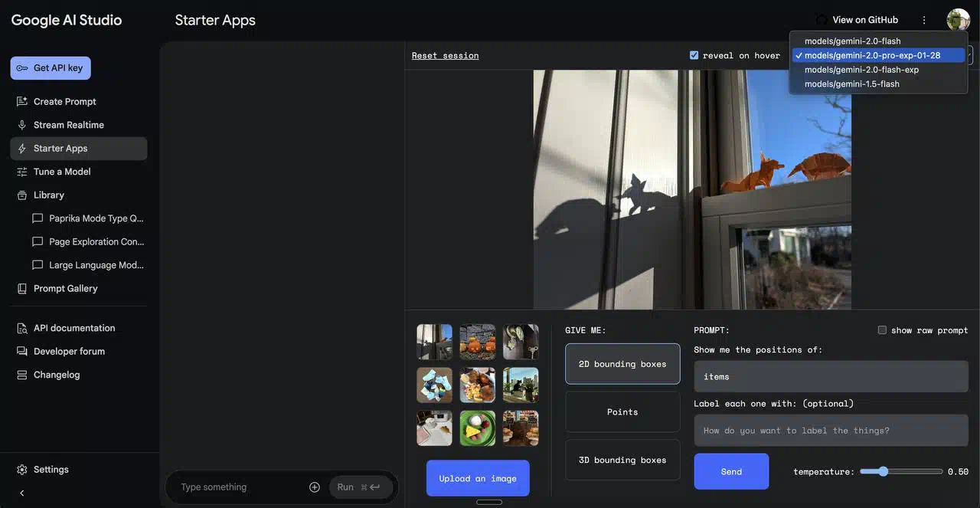Click the plus icon in prompt box

pos(315,487)
